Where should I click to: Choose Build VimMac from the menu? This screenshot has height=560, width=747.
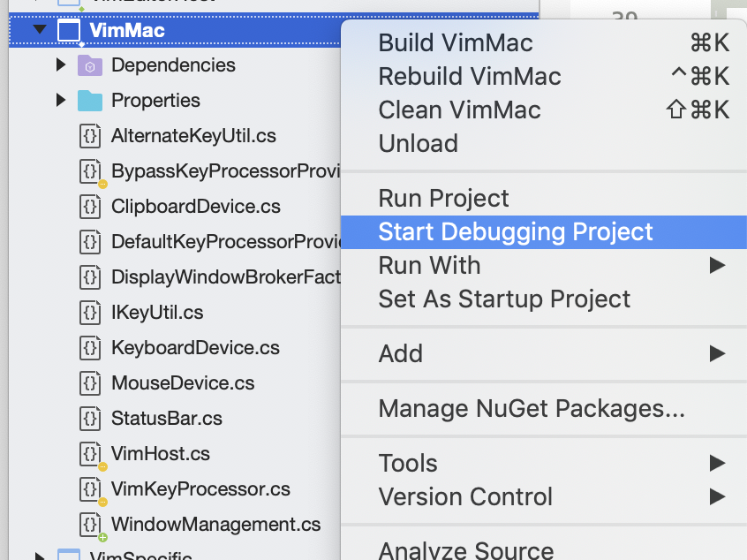click(456, 42)
